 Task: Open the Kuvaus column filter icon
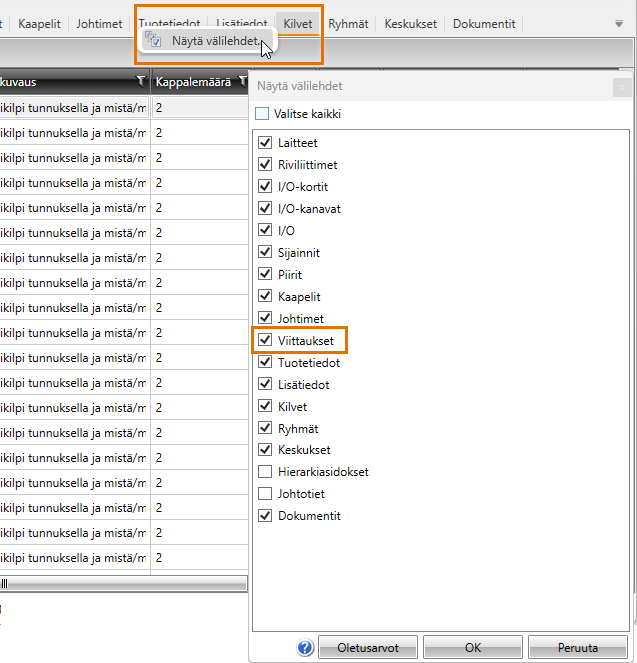140,82
